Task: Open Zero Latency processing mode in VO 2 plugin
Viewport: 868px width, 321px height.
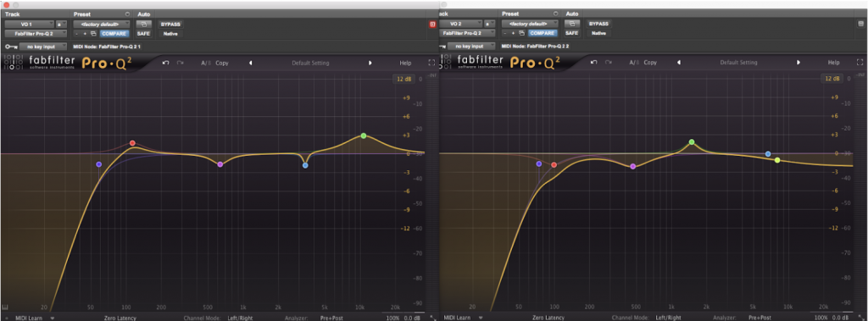Action: (x=548, y=318)
